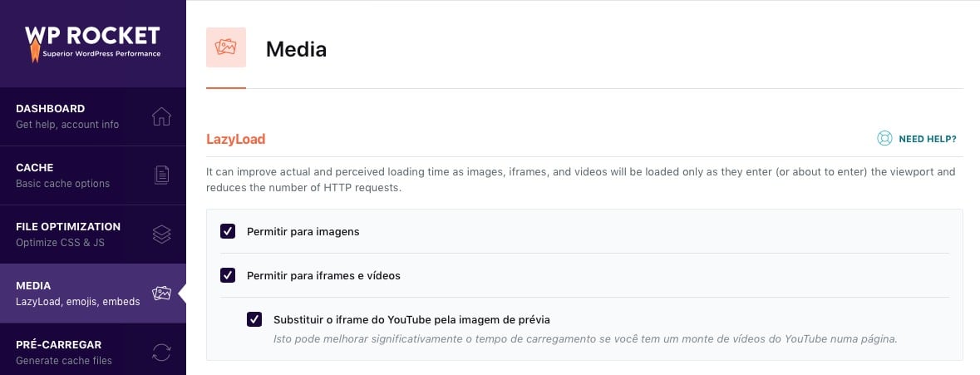
Task: Click the Pré-Carregar refresh arrows icon
Action: 162,352
